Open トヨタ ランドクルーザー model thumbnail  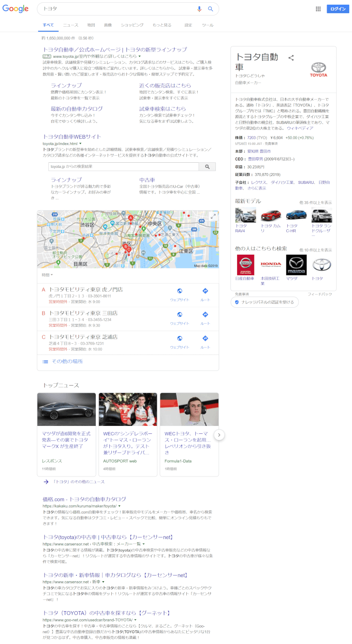coord(322,215)
